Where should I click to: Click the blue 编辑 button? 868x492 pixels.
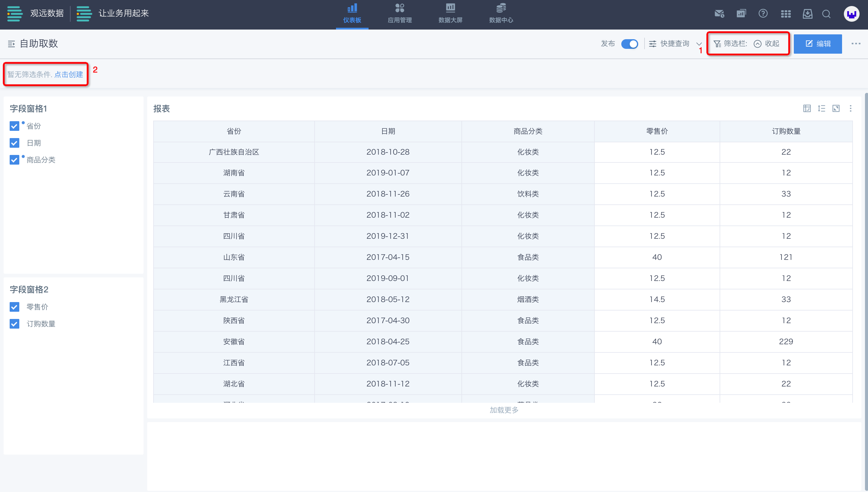point(818,44)
